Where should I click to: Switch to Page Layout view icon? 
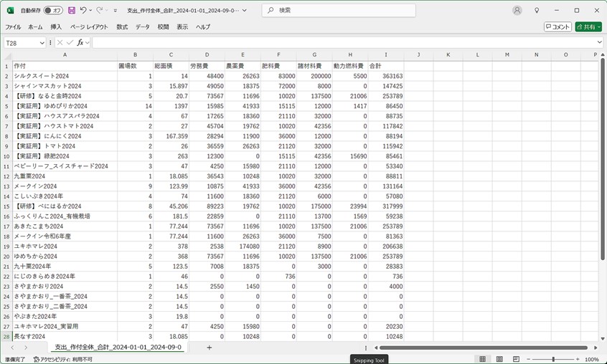coord(499,359)
